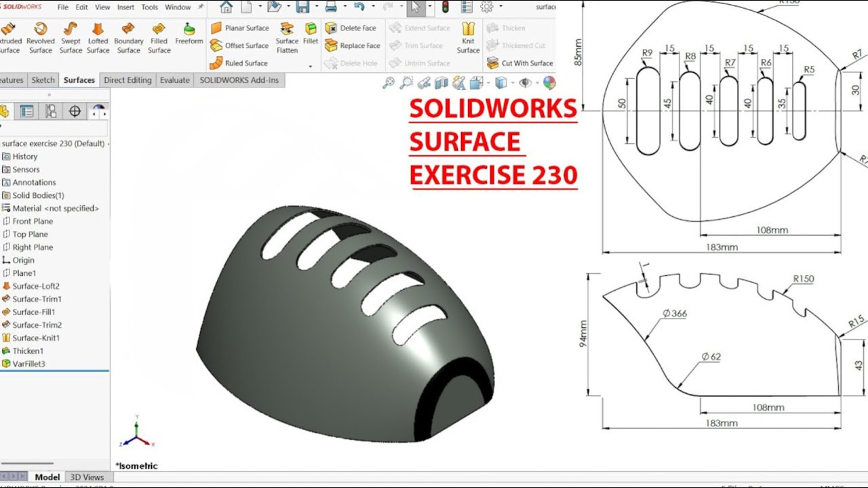The height and width of the screenshot is (488, 868).
Task: Open the File Properties list icon
Action: tap(466, 7)
